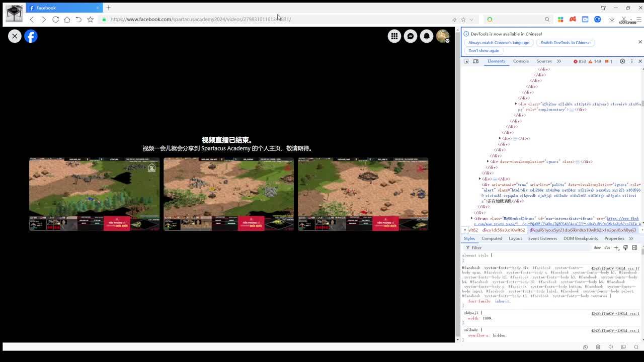Screen dimensions: 644x362
Task: Open the first suggested game video thumbnail
Action: [94, 194]
